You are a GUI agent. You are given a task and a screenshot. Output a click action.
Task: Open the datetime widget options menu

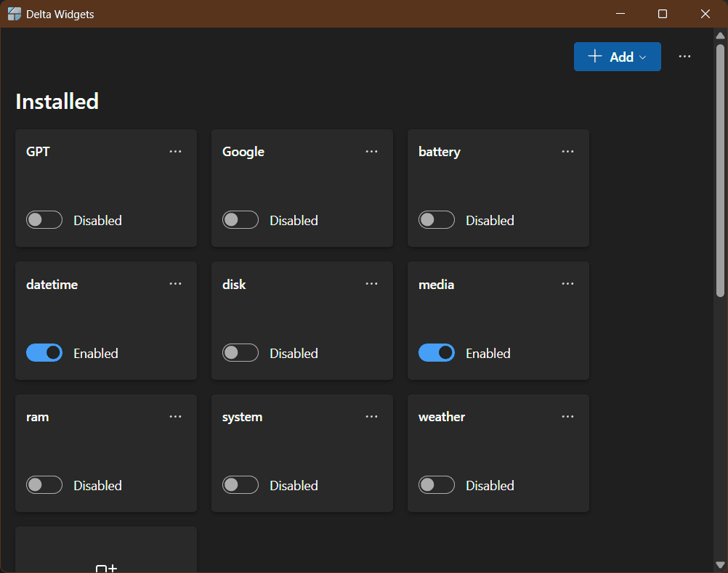175,283
